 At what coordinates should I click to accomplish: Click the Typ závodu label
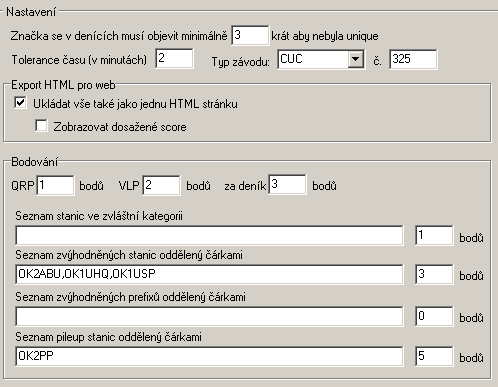click(x=241, y=61)
